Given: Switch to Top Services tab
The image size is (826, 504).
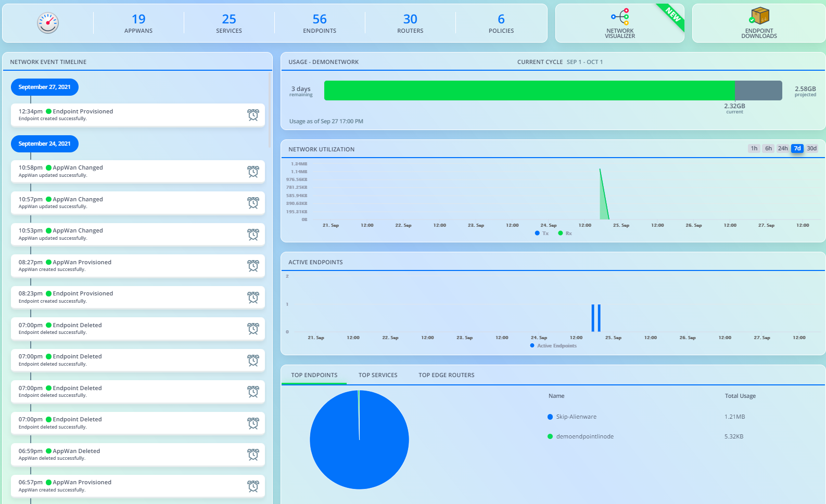Looking at the screenshot, I should coord(378,375).
